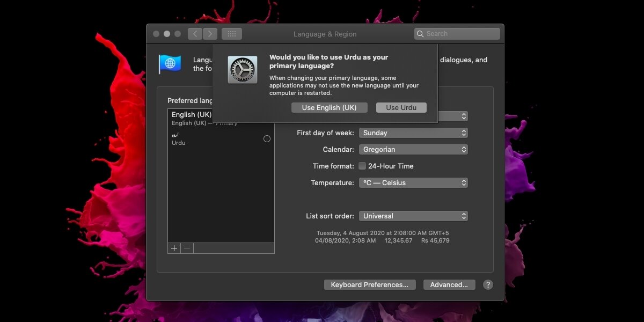Viewport: 644px width, 322px height.
Task: Click the gear icon in the dialog
Action: [242, 69]
